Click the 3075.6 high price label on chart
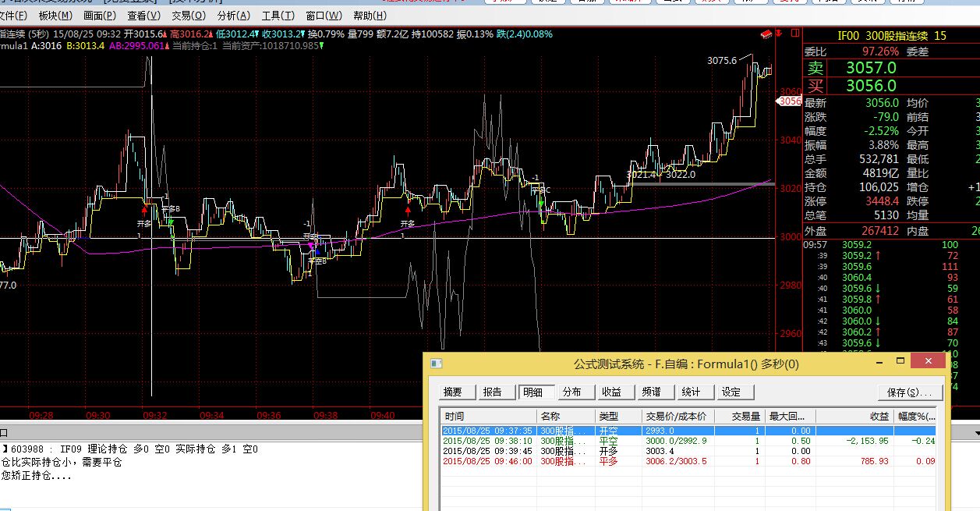 tap(722, 60)
